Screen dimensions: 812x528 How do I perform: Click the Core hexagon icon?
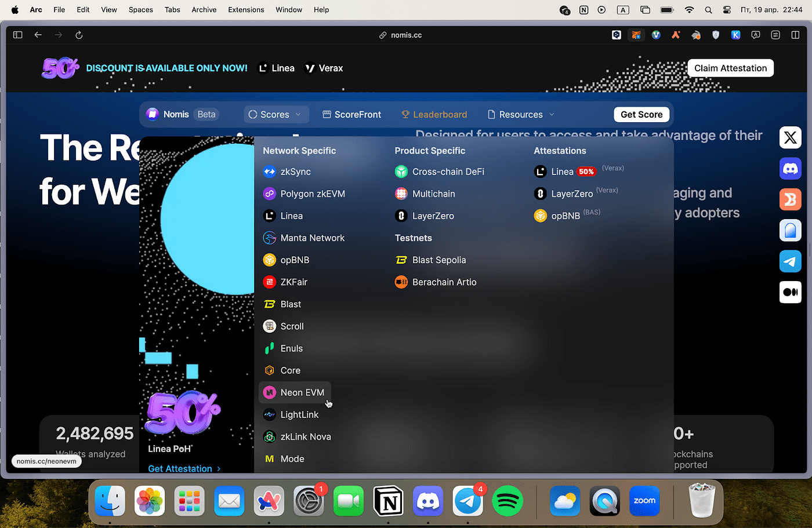pyautogui.click(x=269, y=370)
